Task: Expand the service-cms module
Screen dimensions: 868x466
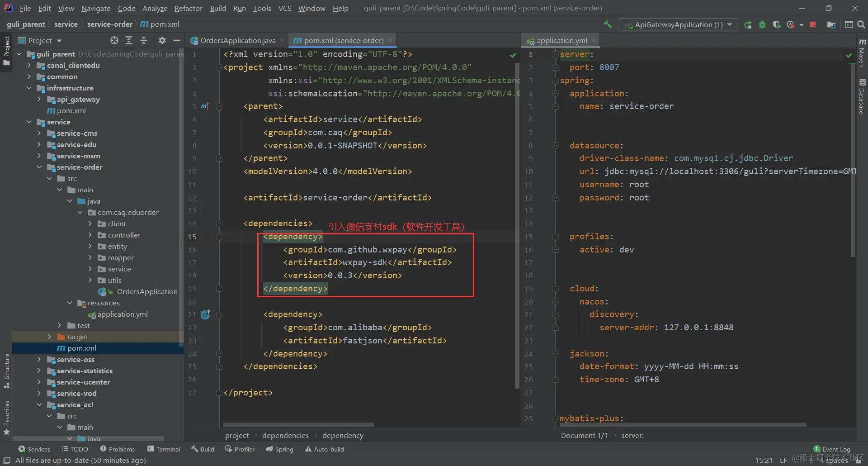Action: coord(39,133)
